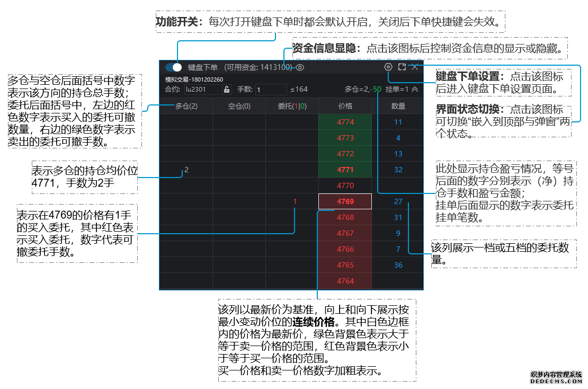This screenshot has height=389, width=588.
Task: Click the latest price cell 4769
Action: [345, 201]
